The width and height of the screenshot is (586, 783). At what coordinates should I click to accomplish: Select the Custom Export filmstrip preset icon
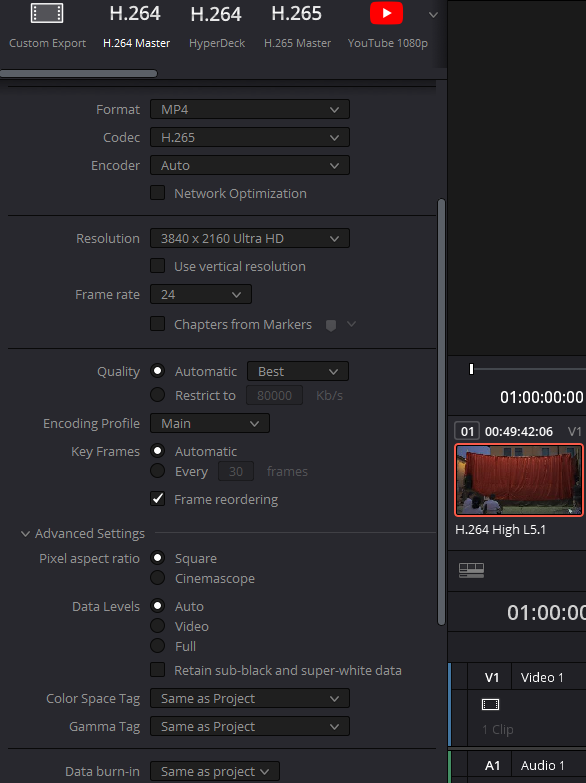pyautogui.click(x=47, y=13)
